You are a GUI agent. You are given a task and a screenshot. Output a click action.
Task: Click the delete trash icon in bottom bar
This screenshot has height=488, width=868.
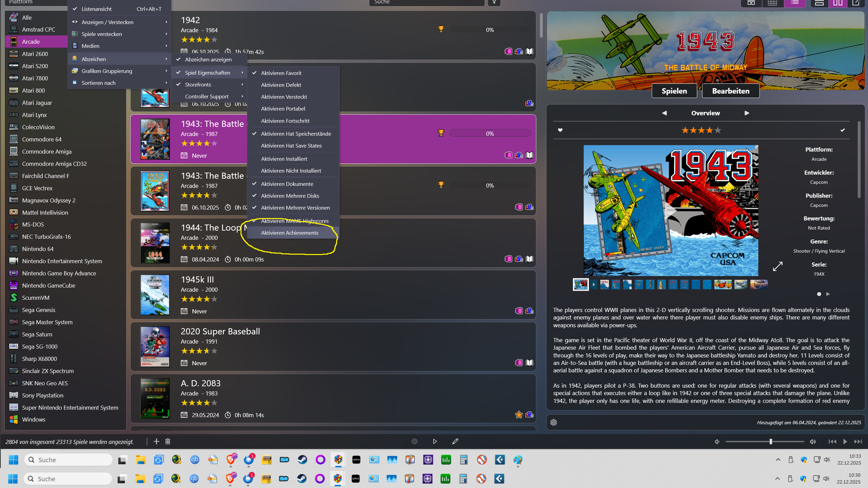pos(168,441)
